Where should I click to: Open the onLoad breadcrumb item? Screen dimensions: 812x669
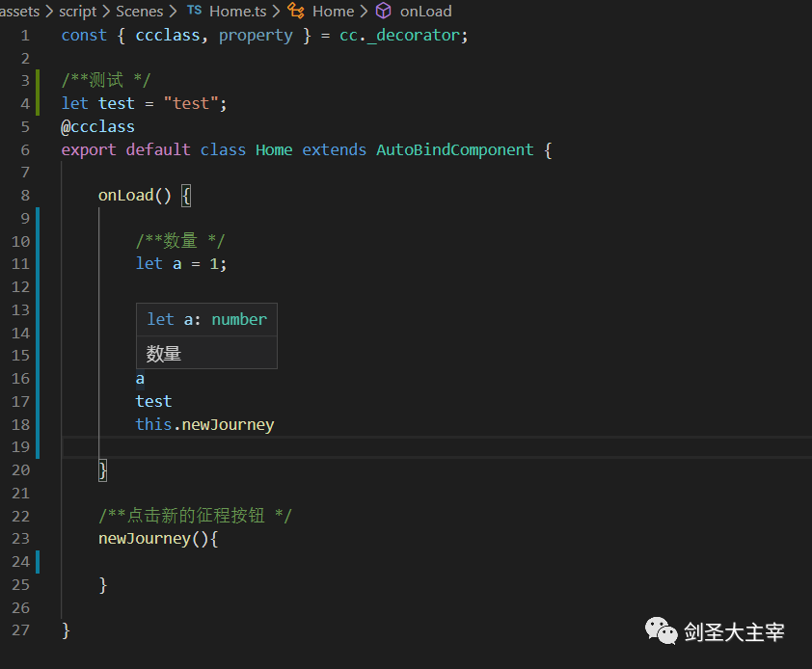coord(425,11)
